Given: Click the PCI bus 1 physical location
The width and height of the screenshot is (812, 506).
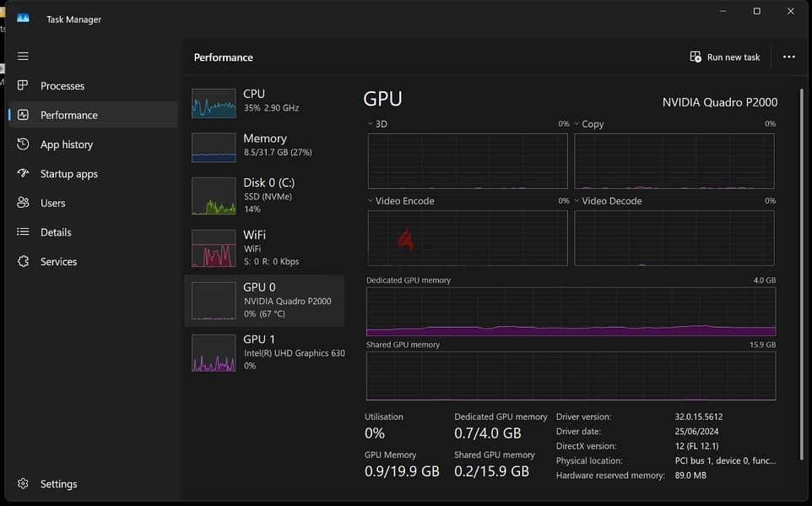Looking at the screenshot, I should (725, 460).
